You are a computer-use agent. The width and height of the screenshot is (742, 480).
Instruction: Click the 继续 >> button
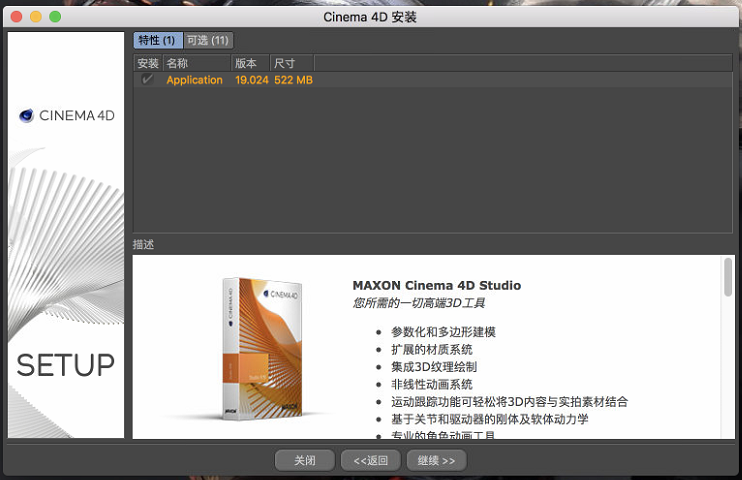(x=436, y=460)
